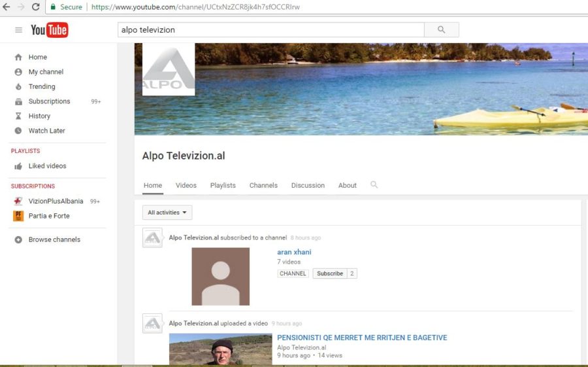Click Alpo Televizion.al uploader name under video title
Screen dimensions: 588x367
(x=301, y=348)
